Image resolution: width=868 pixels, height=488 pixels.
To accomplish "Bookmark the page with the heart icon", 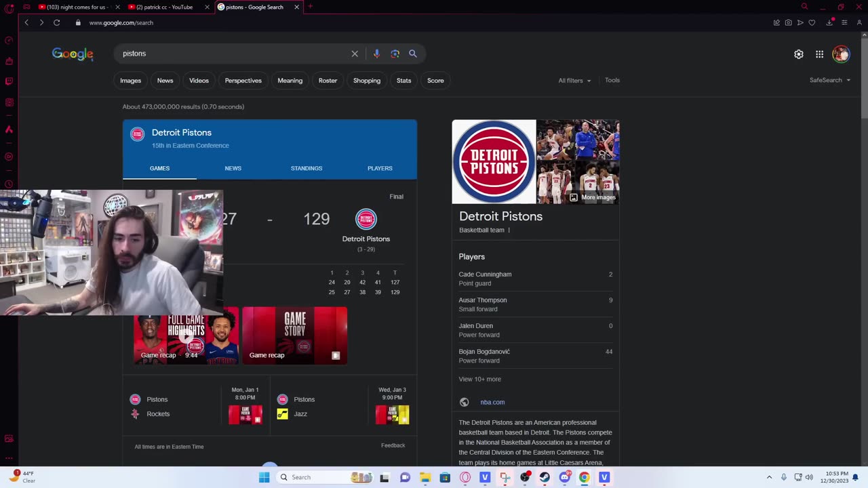I will tap(812, 22).
